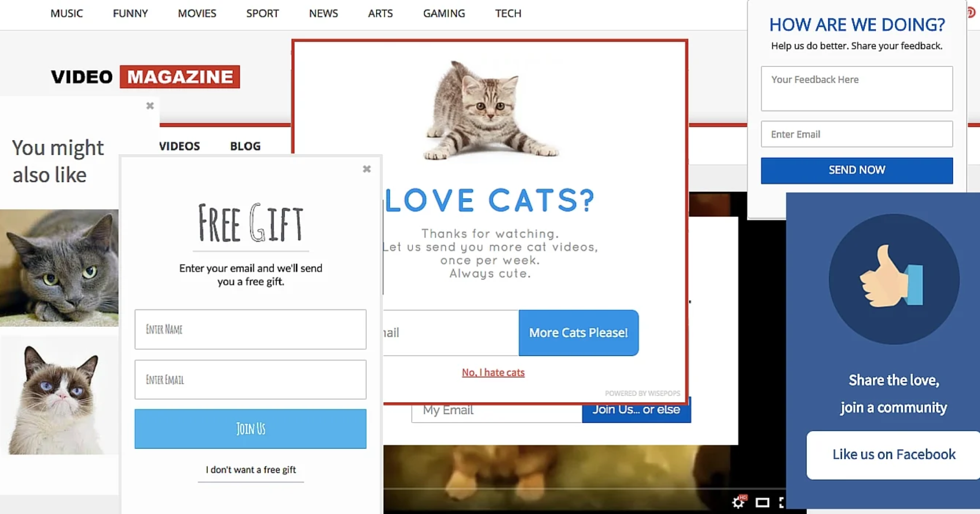Click 'Join Us' on the Free Gift popup
This screenshot has height=514, width=980.
[250, 428]
